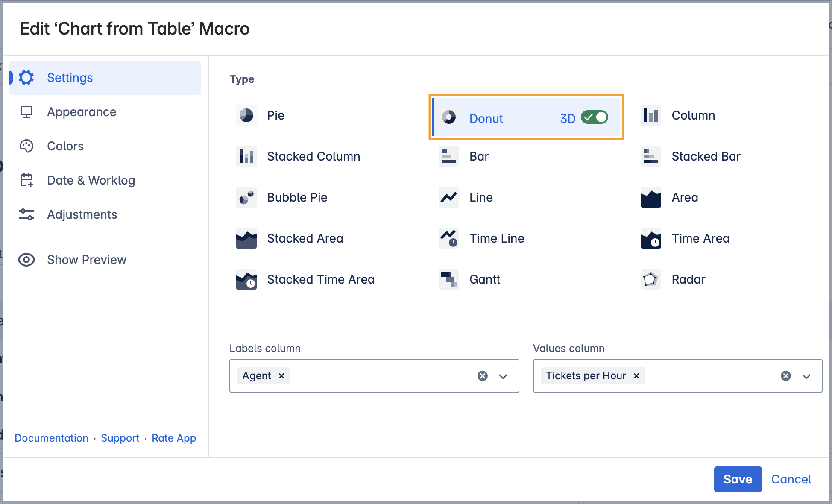The height and width of the screenshot is (504, 832).
Task: Disable the 3D toggle for Donut
Action: tap(594, 117)
